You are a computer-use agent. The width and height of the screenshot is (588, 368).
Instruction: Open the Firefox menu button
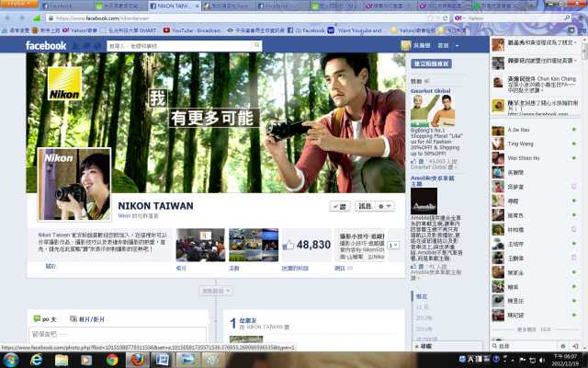[x=18, y=4]
